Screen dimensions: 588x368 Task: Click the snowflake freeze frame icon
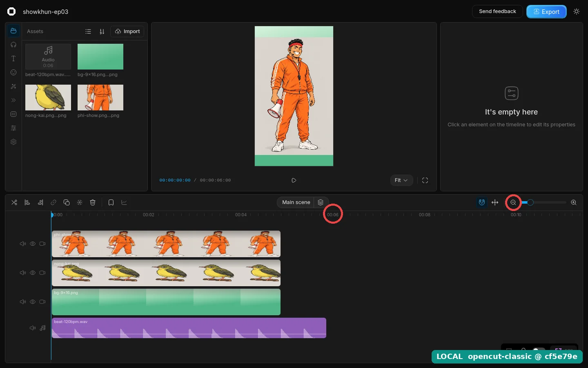(x=80, y=202)
